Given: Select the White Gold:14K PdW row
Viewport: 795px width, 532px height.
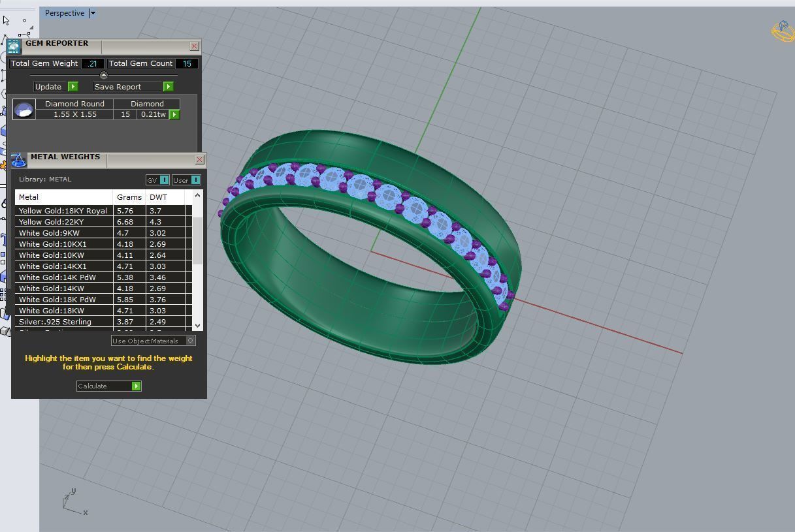Looking at the screenshot, I should pos(103,277).
